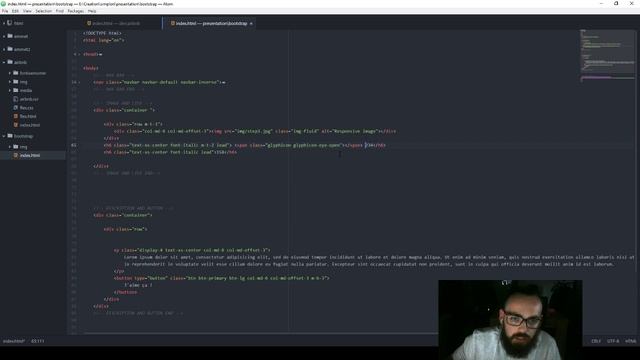The height and width of the screenshot is (360, 640).
Task: Open index.html listed below fleu.html
Action: click(x=30, y=125)
